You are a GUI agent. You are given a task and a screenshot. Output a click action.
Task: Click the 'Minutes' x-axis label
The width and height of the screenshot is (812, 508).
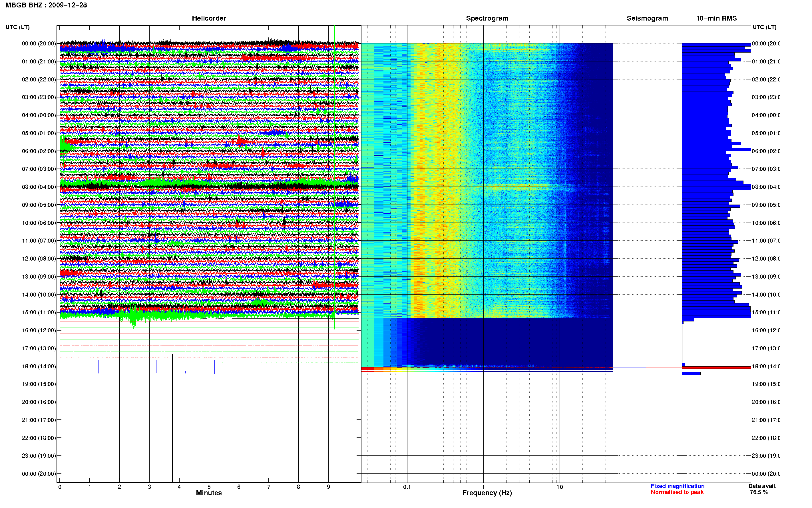pos(209,493)
